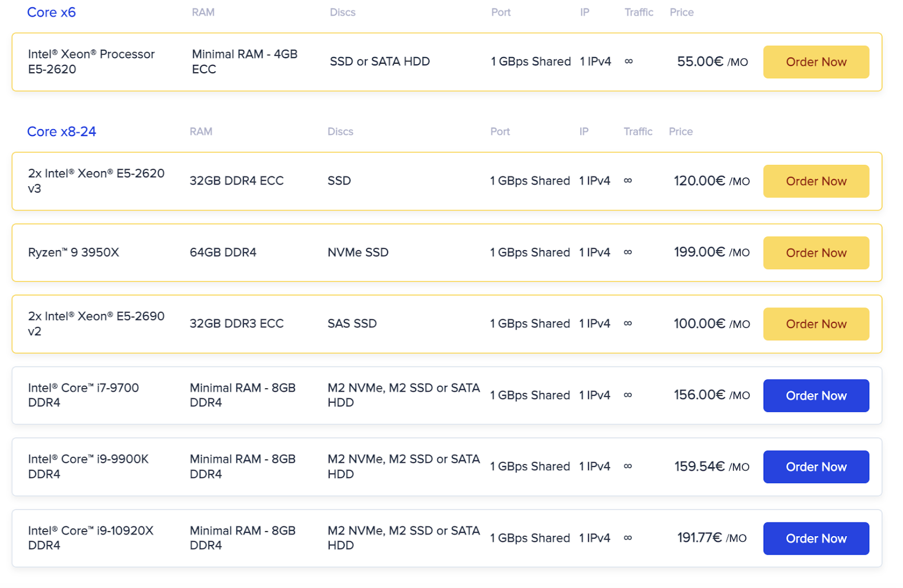The height and width of the screenshot is (588, 903).
Task: Select the Core x8-24 section heading
Action: pos(62,131)
